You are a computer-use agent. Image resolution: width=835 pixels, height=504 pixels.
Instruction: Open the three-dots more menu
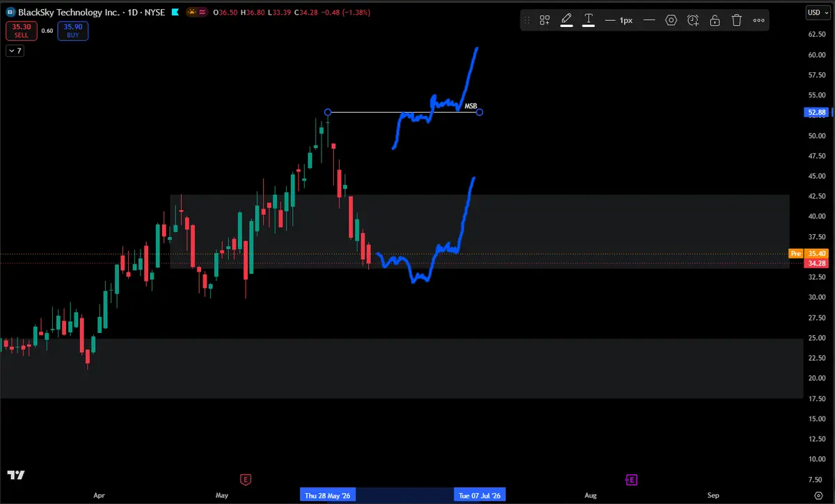758,20
